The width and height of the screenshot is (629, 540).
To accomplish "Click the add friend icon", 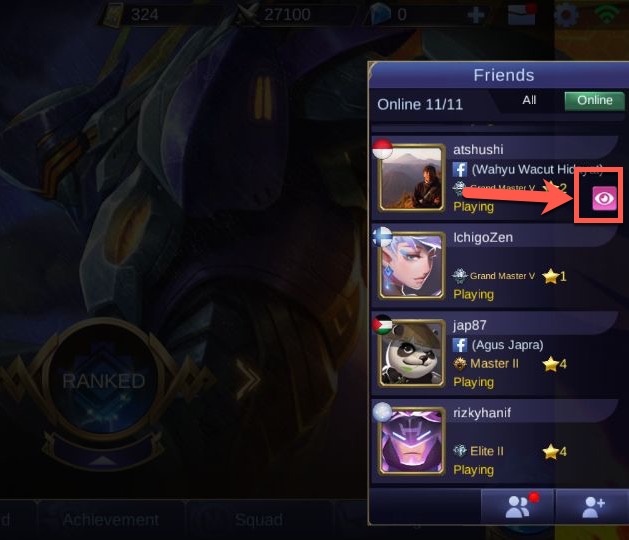I will pyautogui.click(x=592, y=507).
